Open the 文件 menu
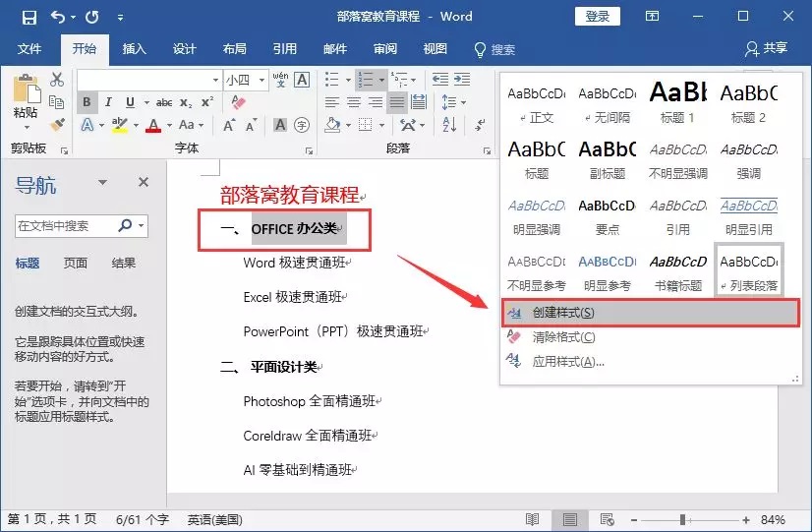 pyautogui.click(x=29, y=49)
